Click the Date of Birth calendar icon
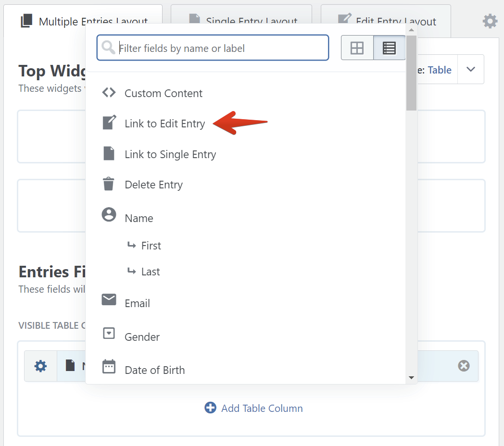Image resolution: width=504 pixels, height=446 pixels. click(x=109, y=367)
